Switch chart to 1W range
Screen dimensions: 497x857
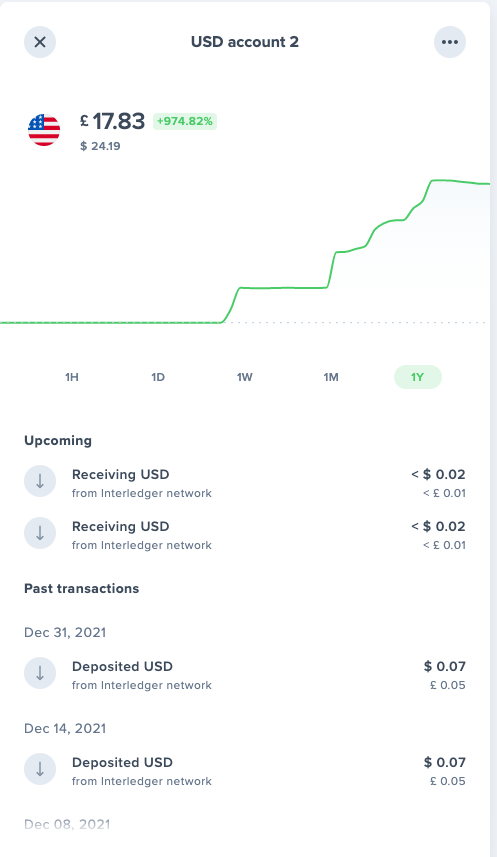pyautogui.click(x=244, y=377)
